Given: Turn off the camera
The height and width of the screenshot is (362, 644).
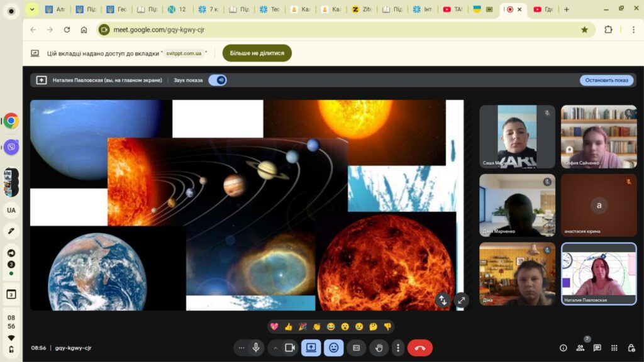Looking at the screenshot, I should [290, 348].
